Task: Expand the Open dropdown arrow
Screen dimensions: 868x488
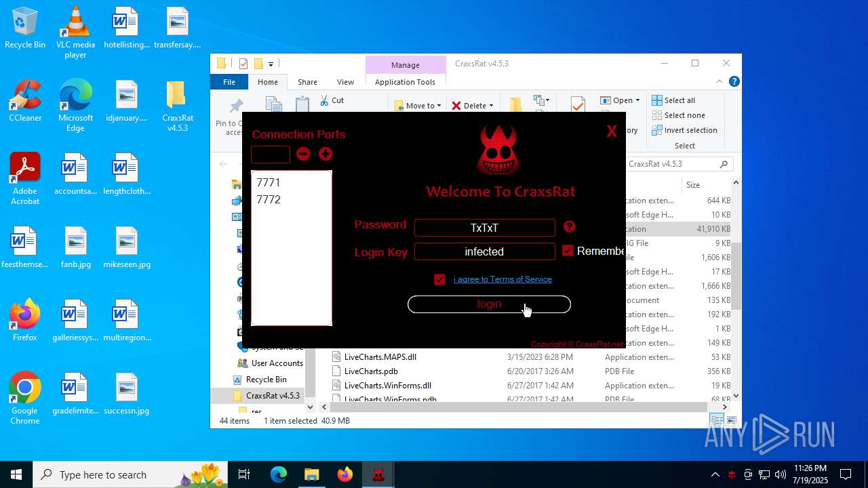Action: (x=637, y=100)
